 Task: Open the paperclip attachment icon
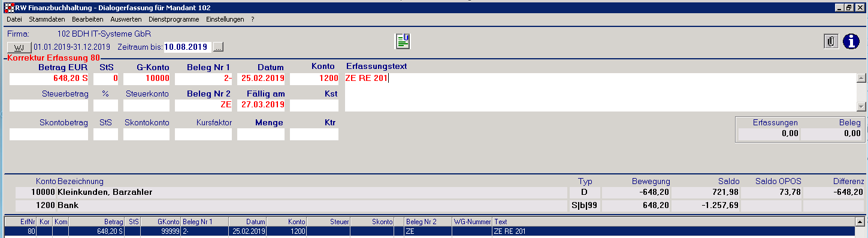[831, 41]
